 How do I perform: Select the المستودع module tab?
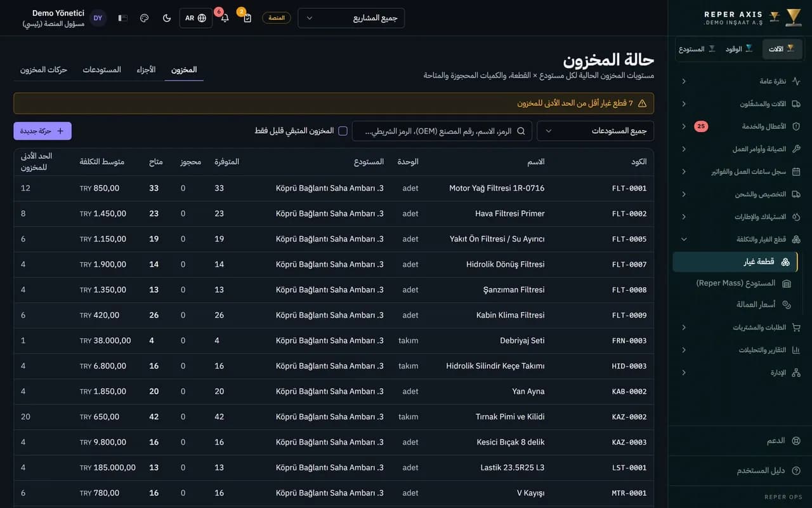coord(697,49)
